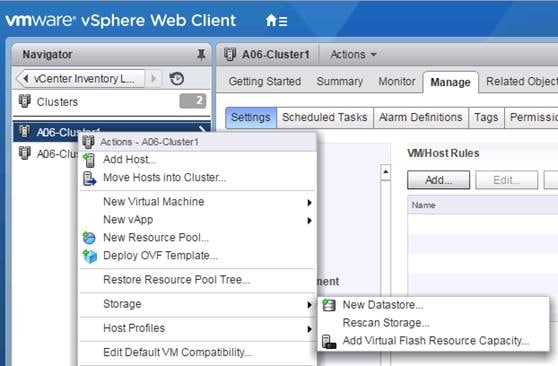Click the settings list scroll-up arrow
The height and width of the screenshot is (366, 558).
click(x=385, y=172)
